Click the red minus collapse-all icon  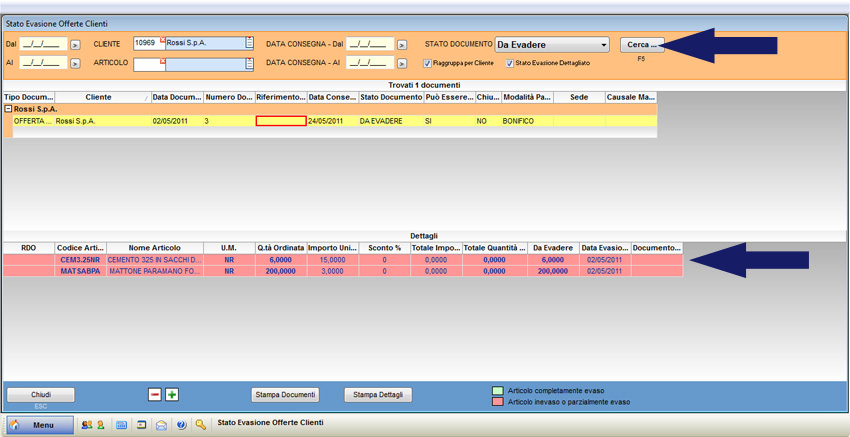click(x=155, y=395)
